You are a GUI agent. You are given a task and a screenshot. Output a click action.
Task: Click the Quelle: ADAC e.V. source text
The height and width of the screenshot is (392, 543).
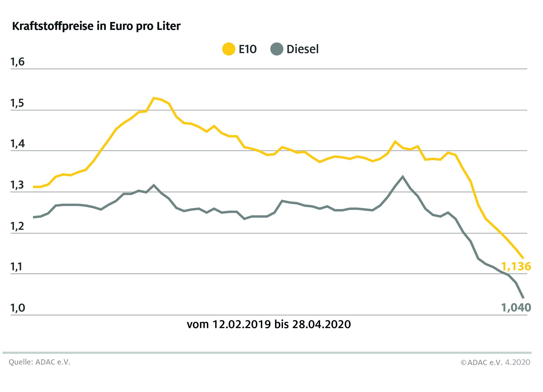39,362
